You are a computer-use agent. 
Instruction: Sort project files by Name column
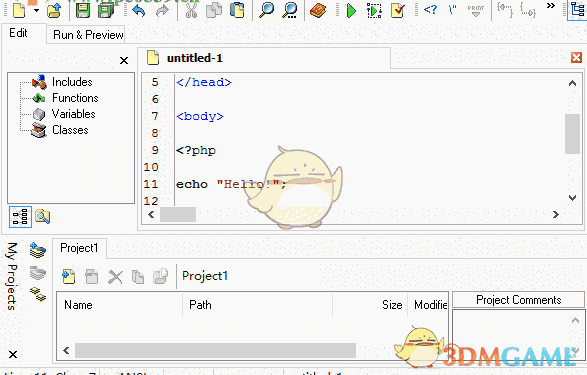pyautogui.click(x=119, y=305)
